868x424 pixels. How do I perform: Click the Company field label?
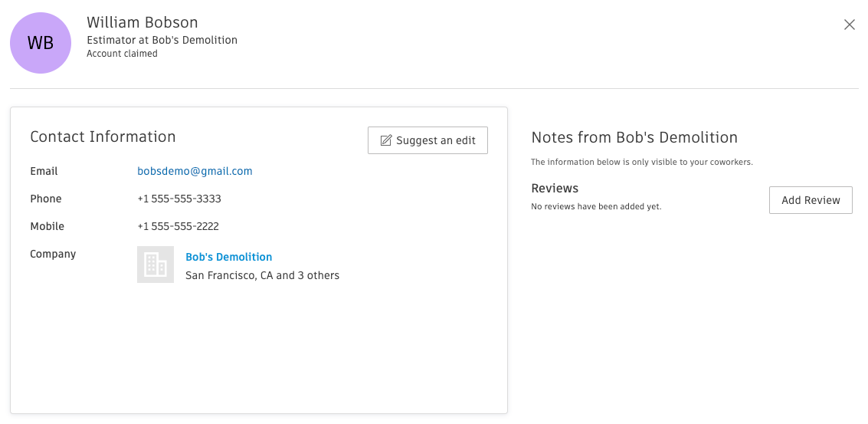coord(53,254)
